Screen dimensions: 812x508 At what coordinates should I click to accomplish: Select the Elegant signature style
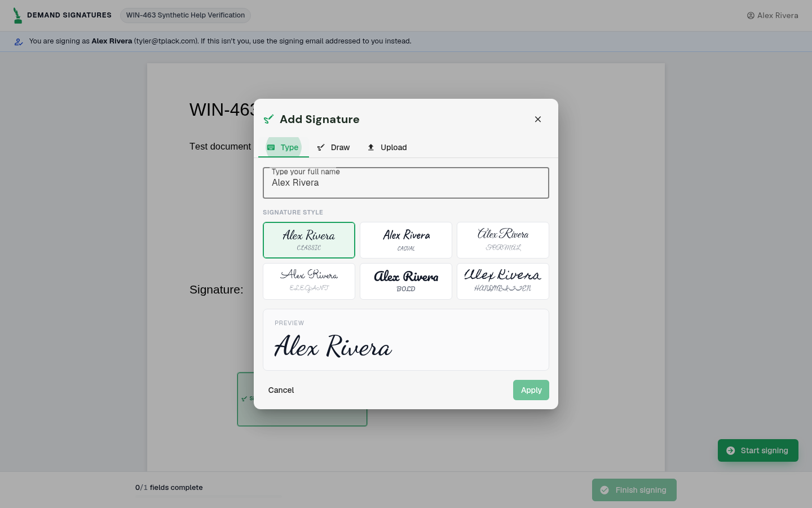309,281
